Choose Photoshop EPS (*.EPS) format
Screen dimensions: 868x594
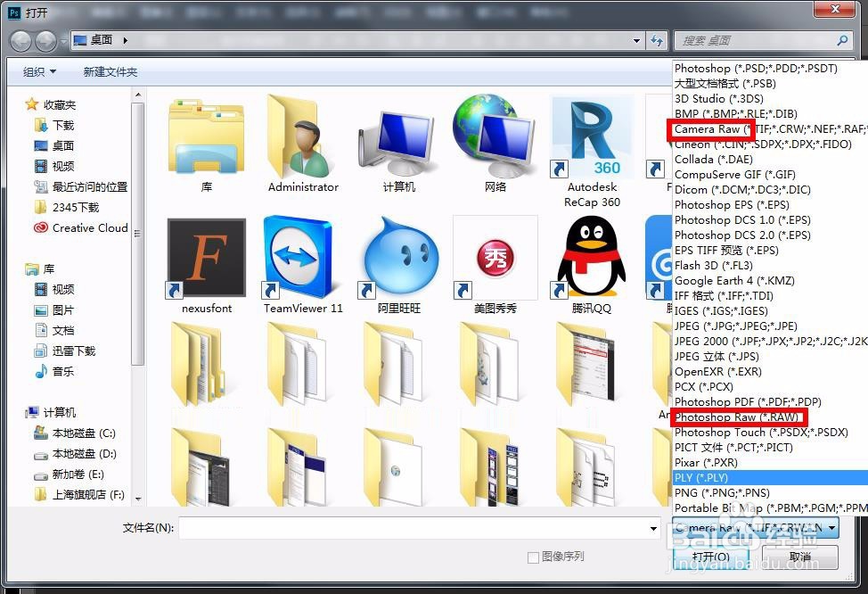click(x=770, y=204)
